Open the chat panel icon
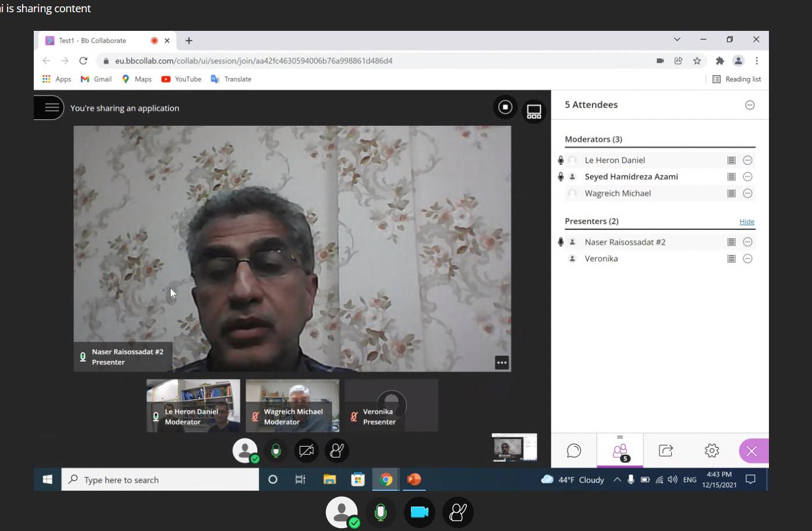 click(x=574, y=451)
